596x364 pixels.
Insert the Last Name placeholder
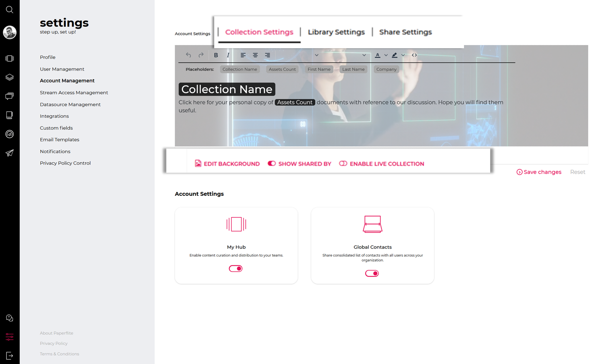(x=353, y=69)
